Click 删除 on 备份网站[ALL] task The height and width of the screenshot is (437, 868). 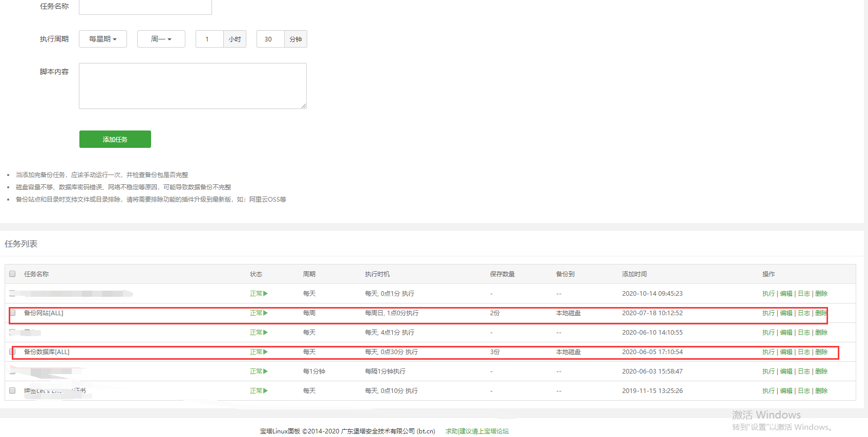click(821, 313)
